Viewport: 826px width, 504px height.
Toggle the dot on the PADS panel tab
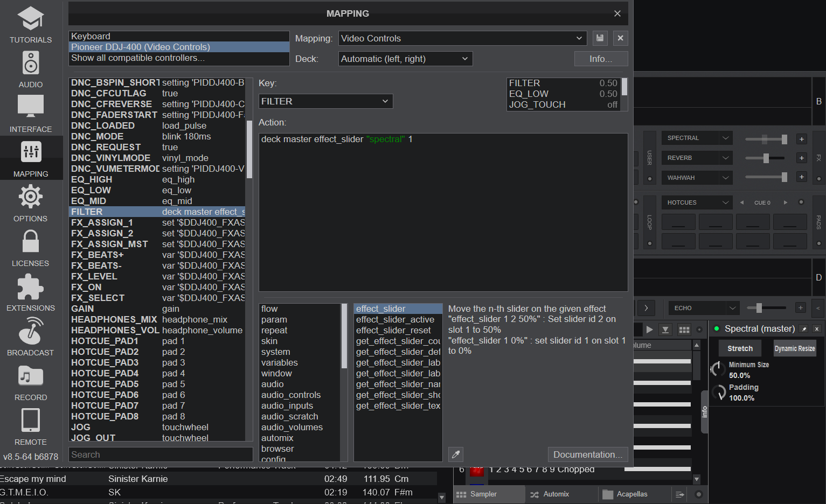[x=818, y=243]
